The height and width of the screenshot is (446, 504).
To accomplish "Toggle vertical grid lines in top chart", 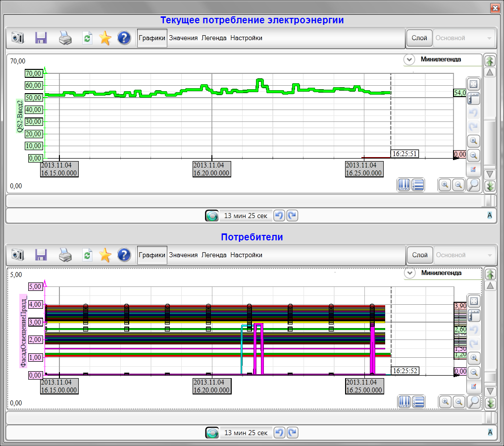I will [404, 185].
